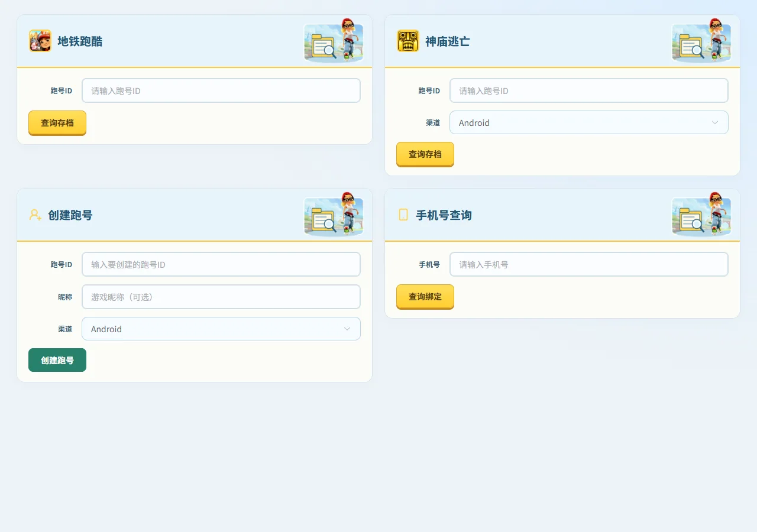Click the search illustration in the 神庙逃亡 card
The width and height of the screenshot is (757, 532).
pos(701,40)
